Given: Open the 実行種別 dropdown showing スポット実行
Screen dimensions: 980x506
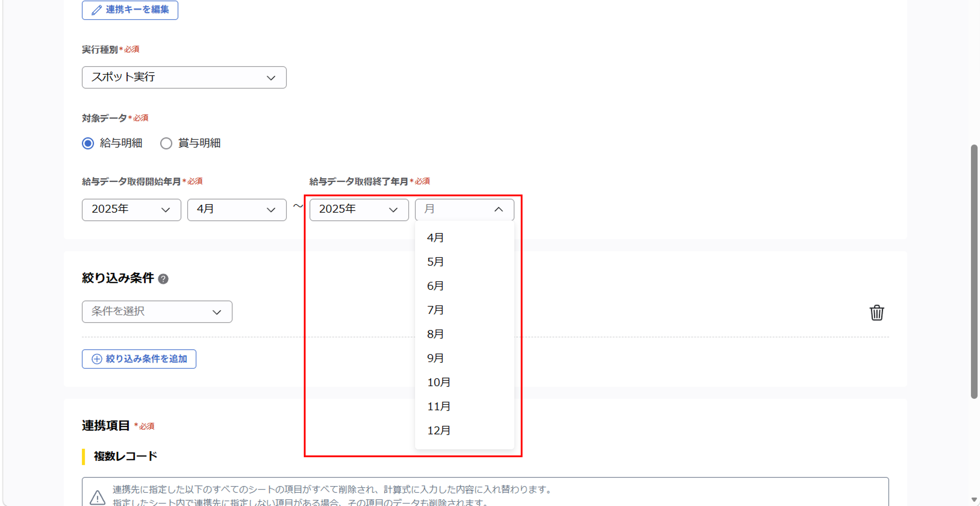Looking at the screenshot, I should coord(184,77).
